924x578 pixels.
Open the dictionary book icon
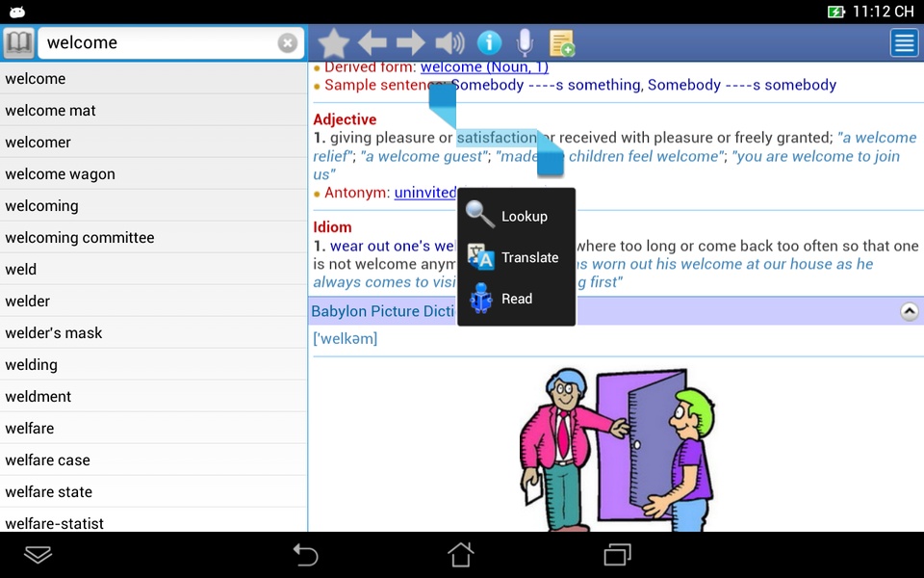[x=18, y=42]
